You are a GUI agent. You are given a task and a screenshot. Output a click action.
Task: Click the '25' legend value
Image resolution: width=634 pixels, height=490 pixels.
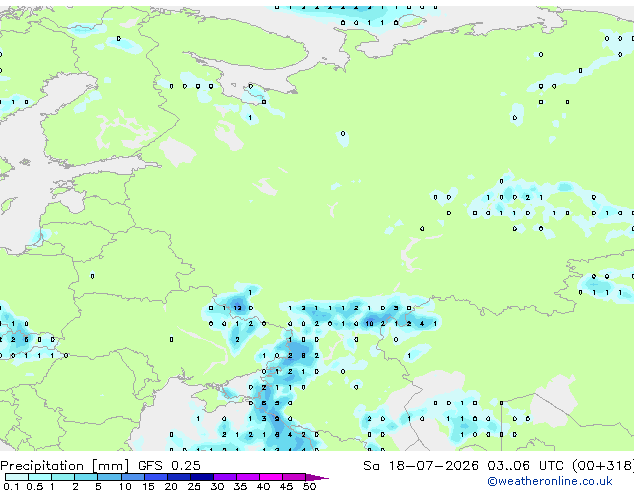click(x=194, y=486)
